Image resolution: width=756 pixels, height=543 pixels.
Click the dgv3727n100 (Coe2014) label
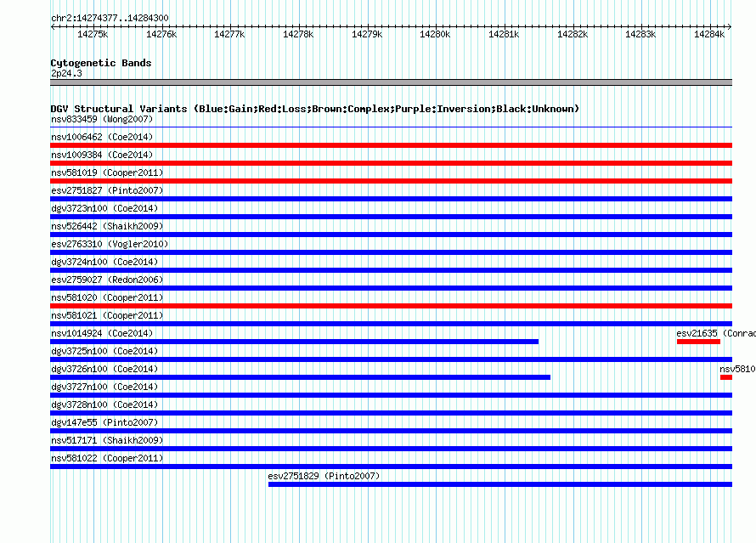pos(104,387)
